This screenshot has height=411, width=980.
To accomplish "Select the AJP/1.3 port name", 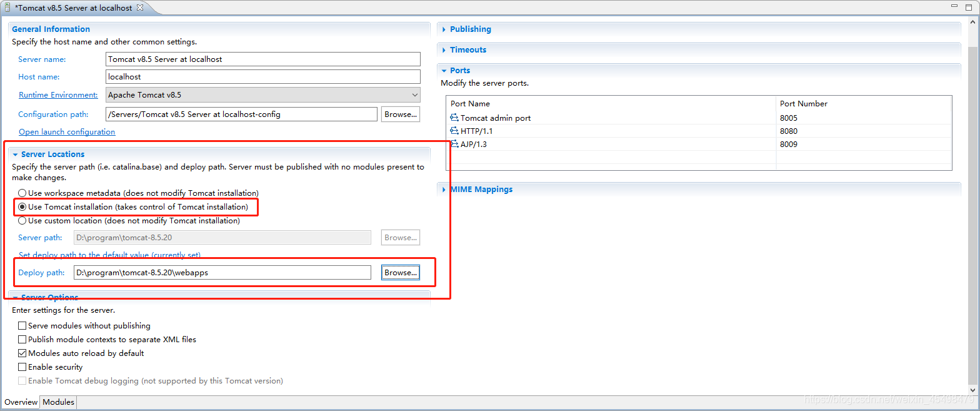I will 474,144.
